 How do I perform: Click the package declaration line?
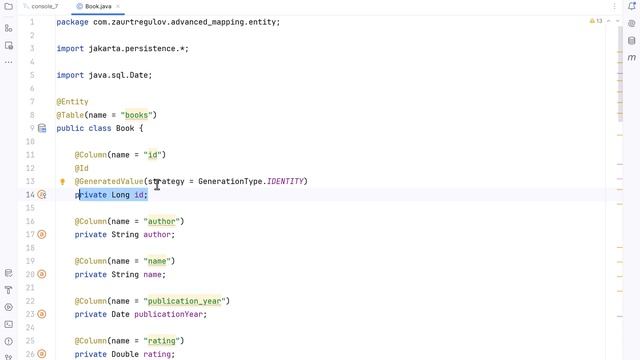[x=168, y=22]
